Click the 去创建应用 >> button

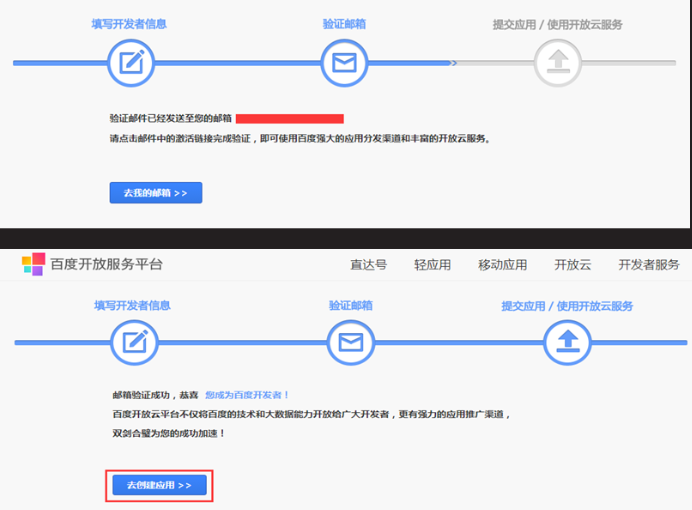(x=159, y=485)
